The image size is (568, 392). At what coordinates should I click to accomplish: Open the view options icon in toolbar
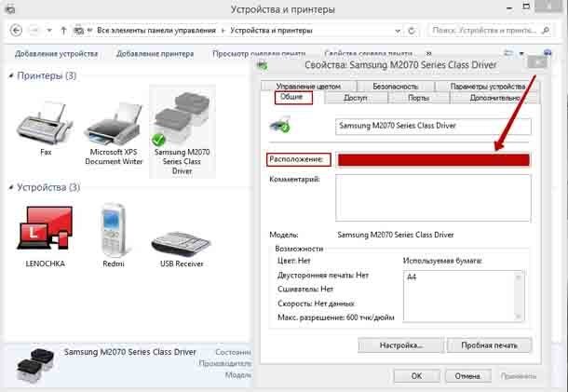click(508, 54)
